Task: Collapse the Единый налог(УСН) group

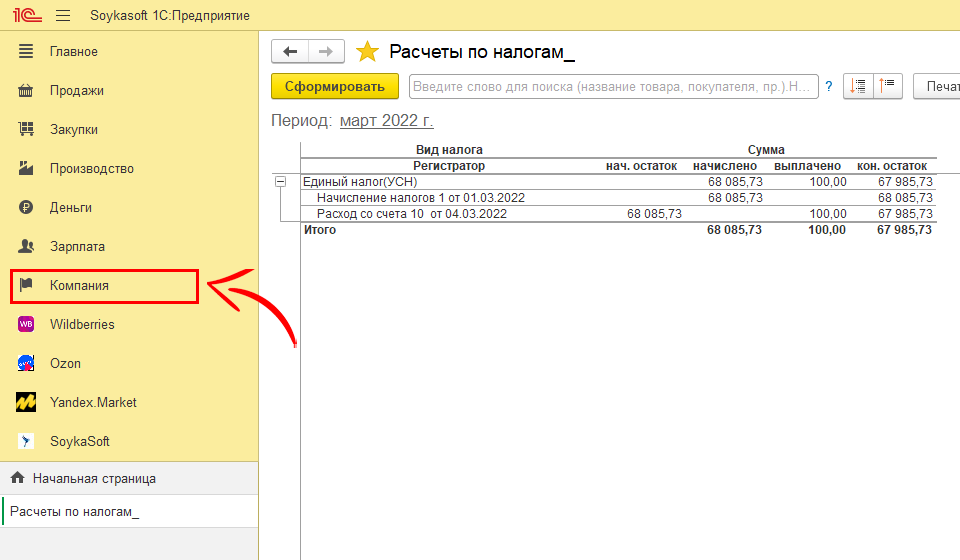Action: click(x=280, y=182)
